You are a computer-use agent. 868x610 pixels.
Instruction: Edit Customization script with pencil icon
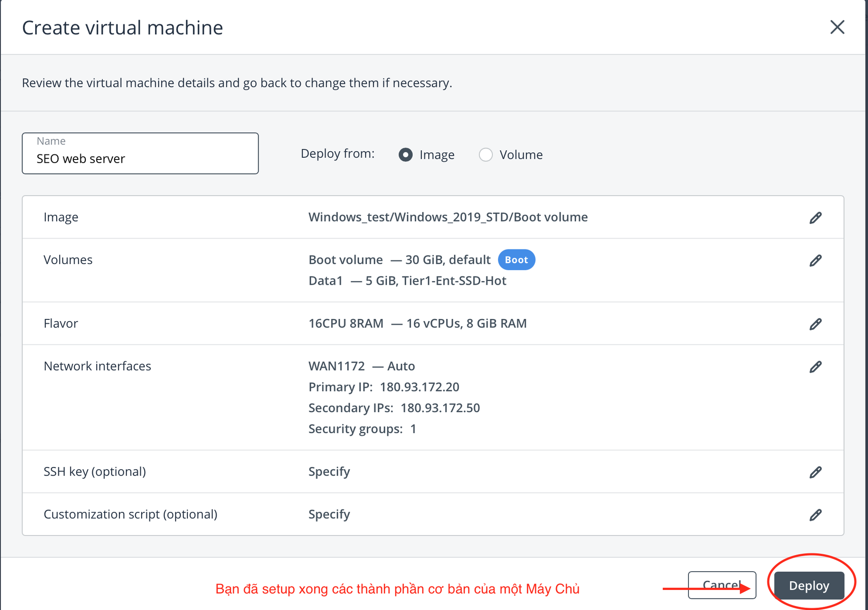point(816,515)
